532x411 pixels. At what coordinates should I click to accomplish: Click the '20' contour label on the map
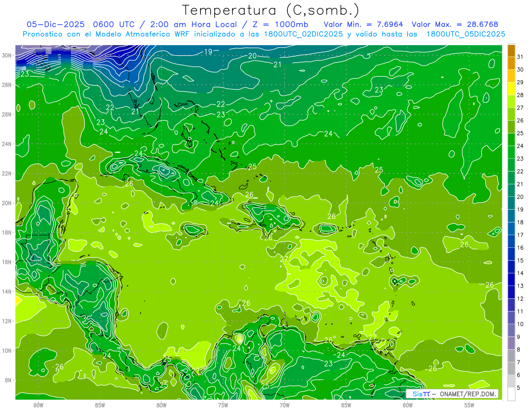coord(252,56)
